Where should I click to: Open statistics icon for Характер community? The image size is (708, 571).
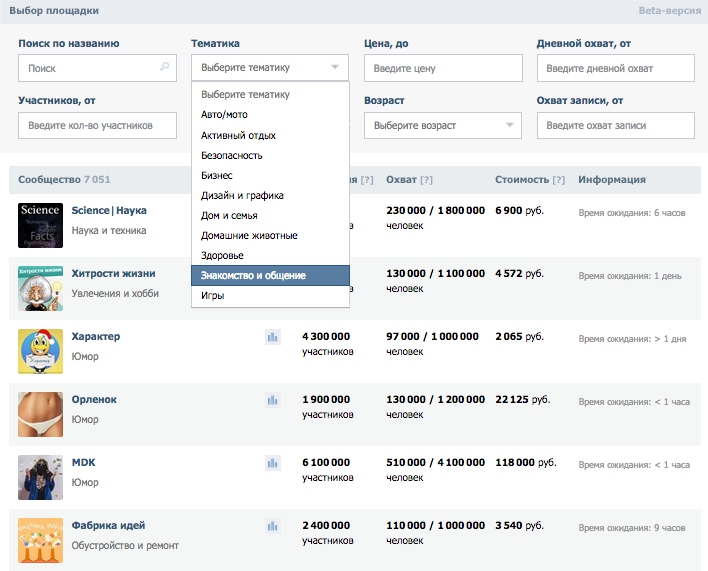(x=272, y=338)
